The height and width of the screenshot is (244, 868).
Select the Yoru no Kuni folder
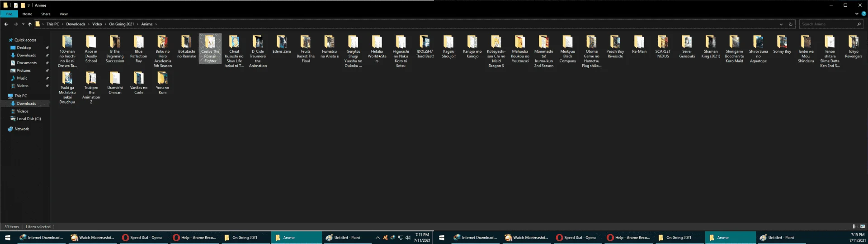[163, 83]
